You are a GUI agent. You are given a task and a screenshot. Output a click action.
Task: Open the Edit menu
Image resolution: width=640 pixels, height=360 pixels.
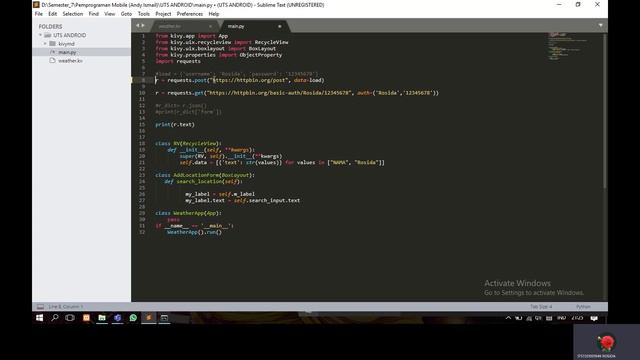[x=53, y=14]
